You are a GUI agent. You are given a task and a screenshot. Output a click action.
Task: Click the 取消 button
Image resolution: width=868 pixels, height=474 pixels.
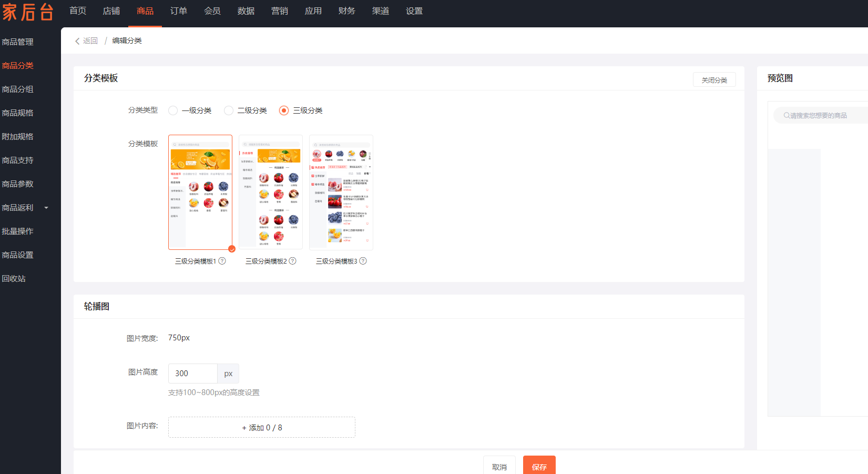tap(499, 466)
